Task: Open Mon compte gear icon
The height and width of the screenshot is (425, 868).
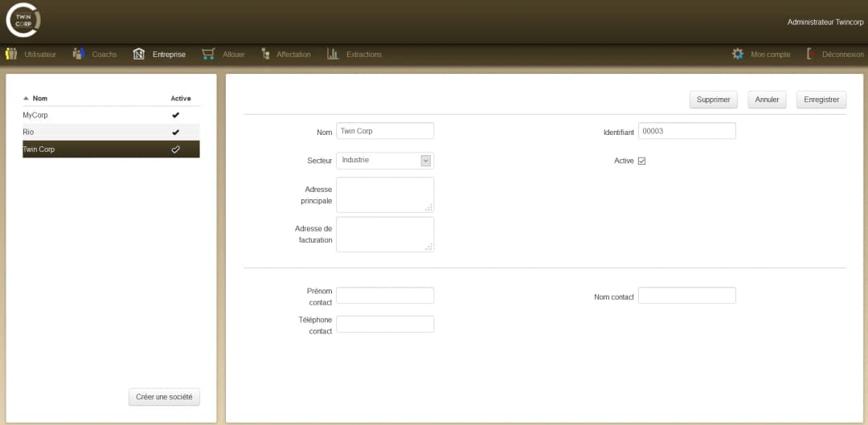Action: coord(738,54)
